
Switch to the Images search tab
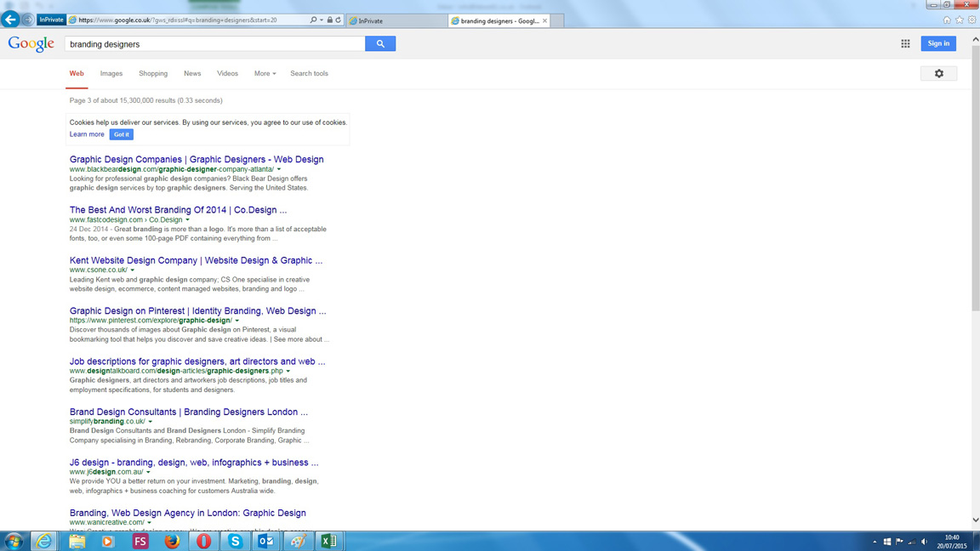click(x=111, y=74)
